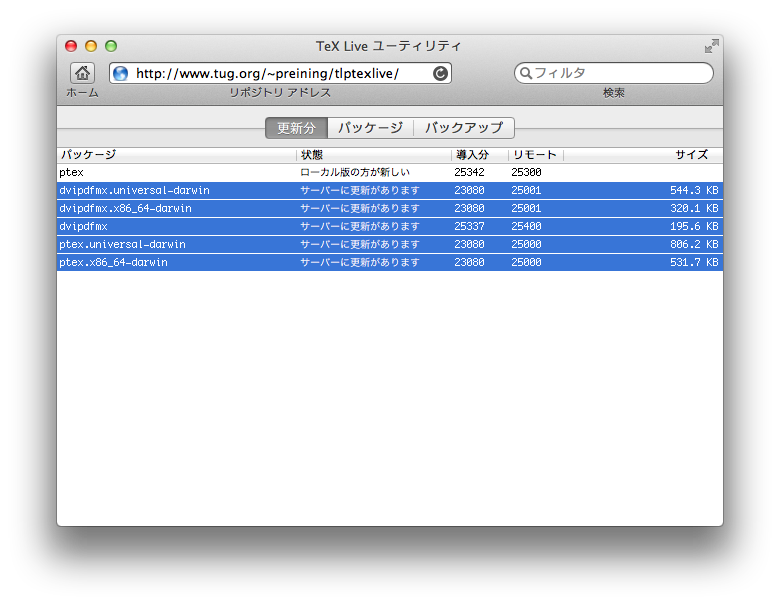Image resolution: width=780 pixels, height=605 pixels.
Task: Click the 531.7 KB size cell
Action: [694, 262]
